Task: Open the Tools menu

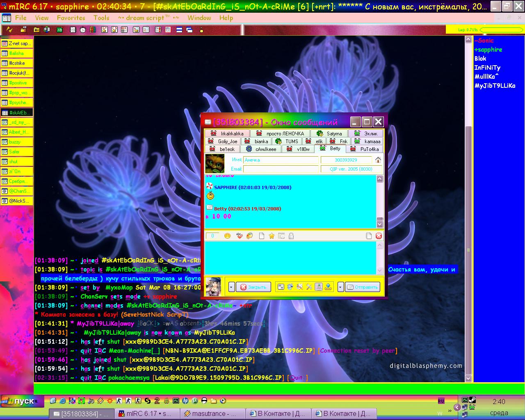Action: point(101,18)
